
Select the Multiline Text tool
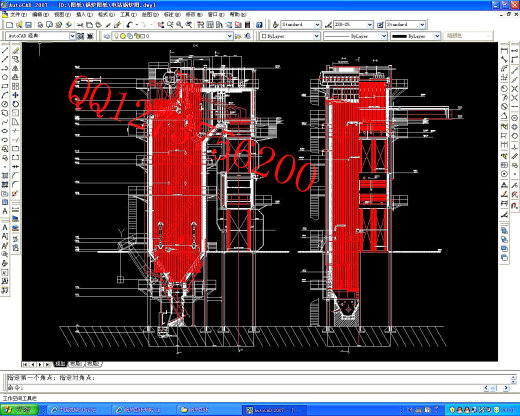5,211
